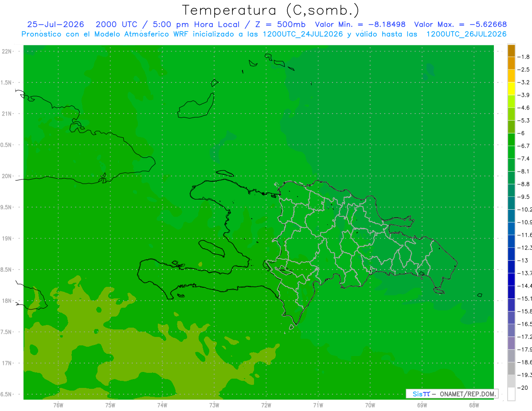
Task: Click the "73W" longitude axis label
Action: (214, 405)
